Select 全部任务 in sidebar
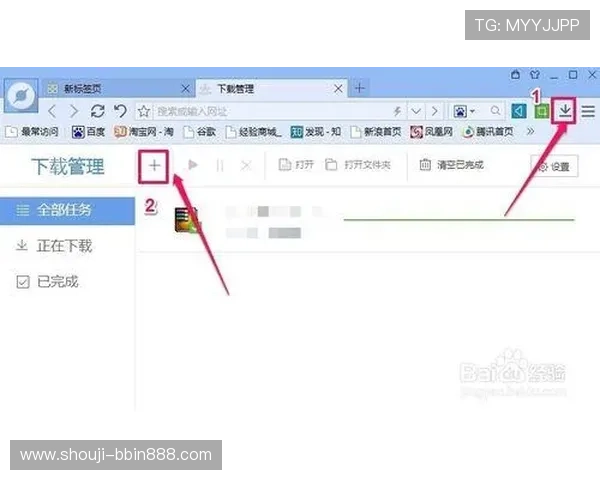Image resolution: width=600 pixels, height=480 pixels. 67,210
